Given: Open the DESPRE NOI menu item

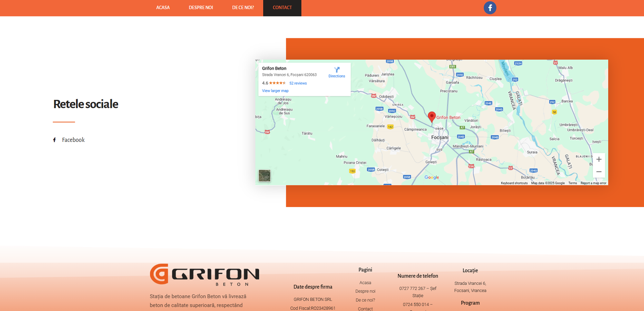Looking at the screenshot, I should [x=201, y=8].
